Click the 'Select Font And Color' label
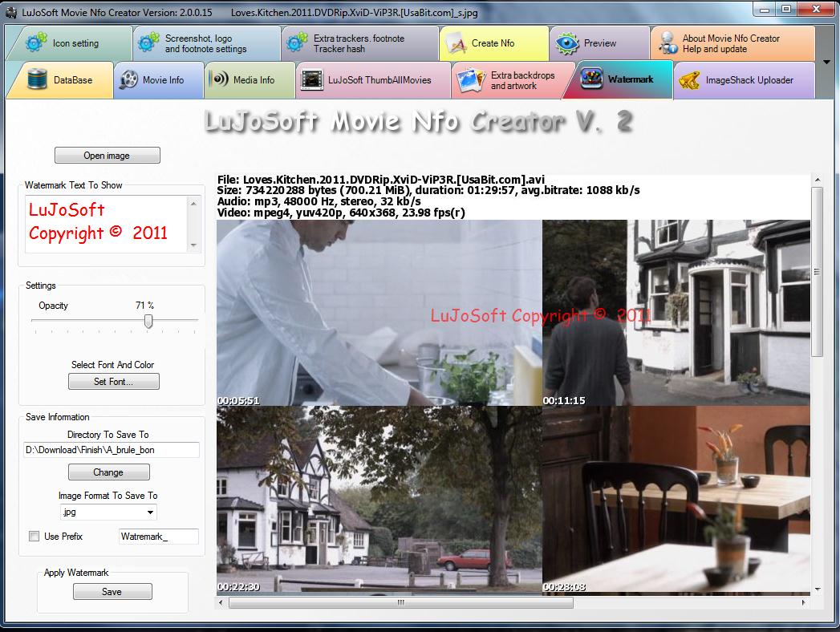The image size is (840, 632). [x=112, y=365]
